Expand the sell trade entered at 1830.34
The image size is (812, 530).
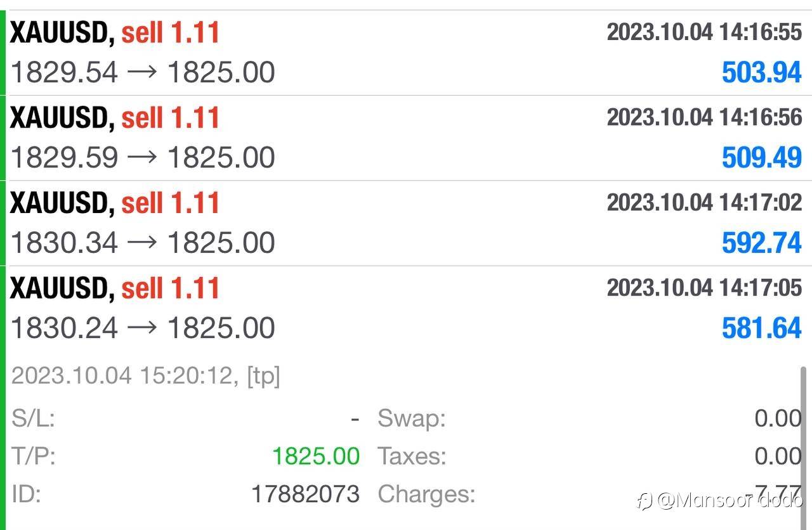pos(406,223)
